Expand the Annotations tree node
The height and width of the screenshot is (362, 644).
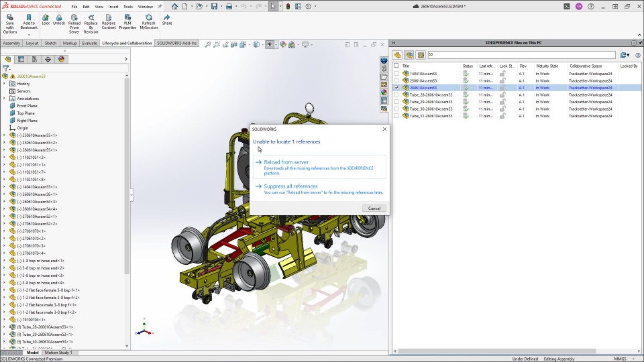pyautogui.click(x=5, y=99)
